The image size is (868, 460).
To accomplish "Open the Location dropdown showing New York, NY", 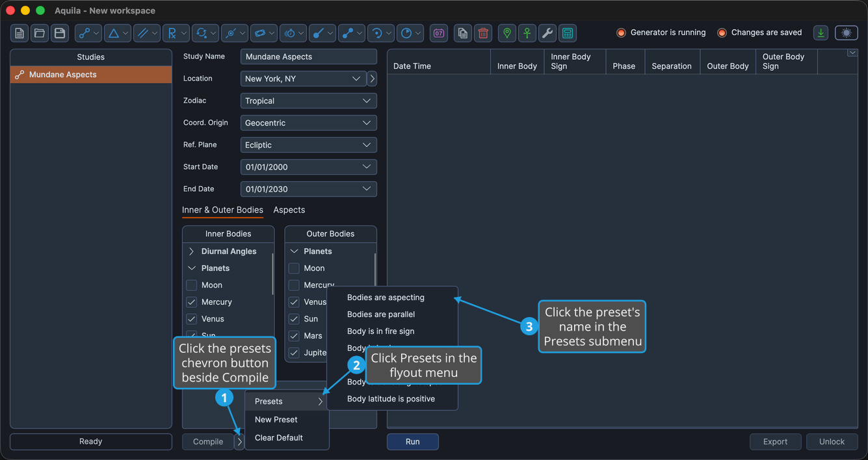I will (303, 79).
